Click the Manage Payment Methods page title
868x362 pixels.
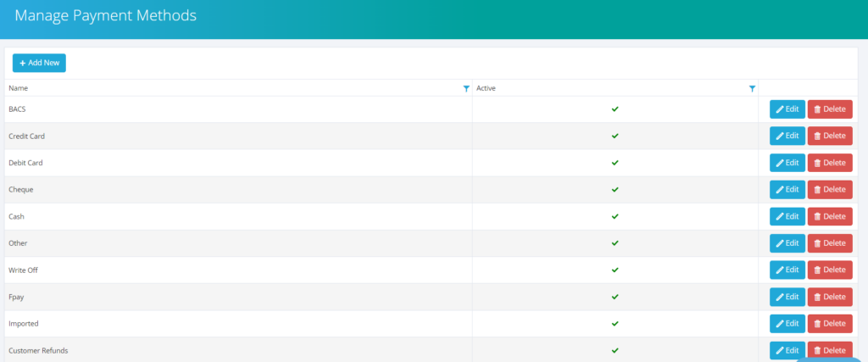[105, 15]
